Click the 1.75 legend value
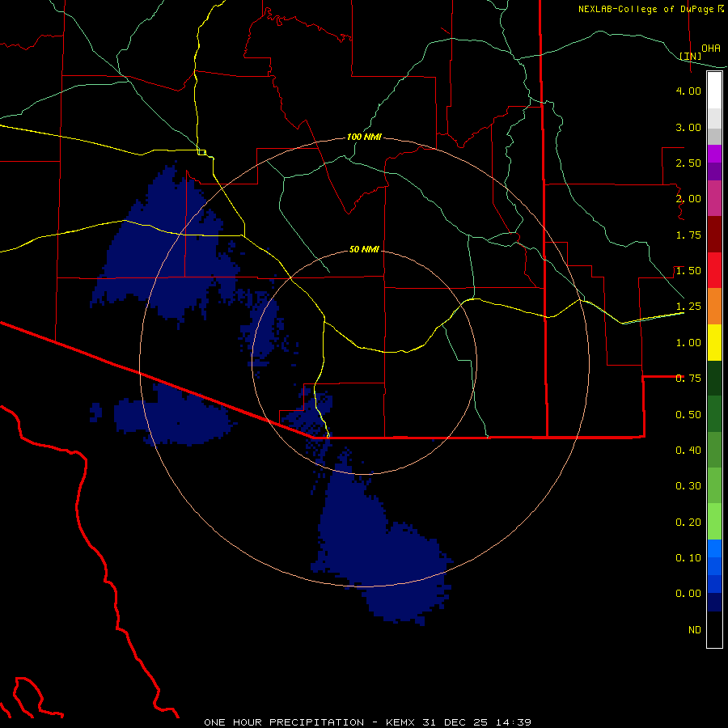728x728 pixels. coord(688,235)
